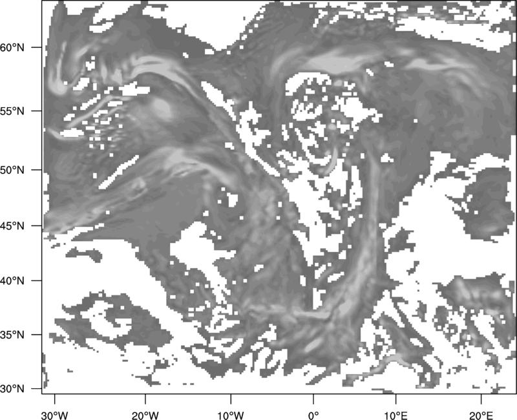Click the 35°N latitude label
The image size is (517, 420).
[12, 335]
